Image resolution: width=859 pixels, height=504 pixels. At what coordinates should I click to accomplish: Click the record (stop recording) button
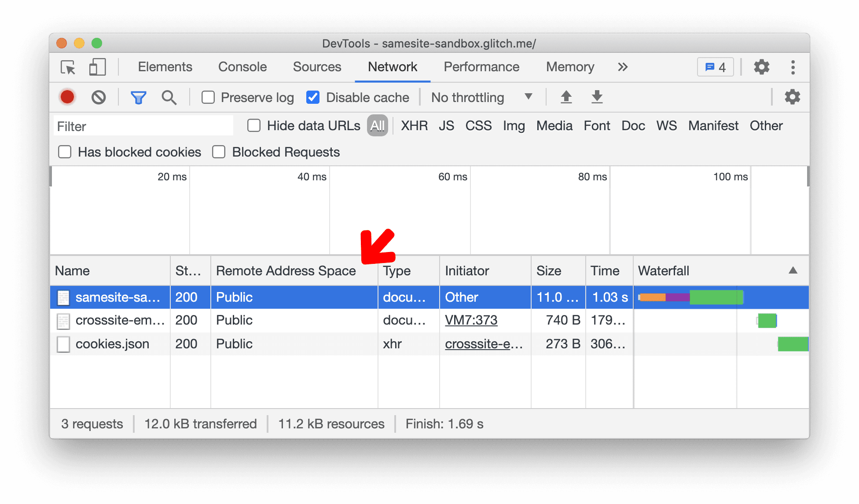(68, 96)
